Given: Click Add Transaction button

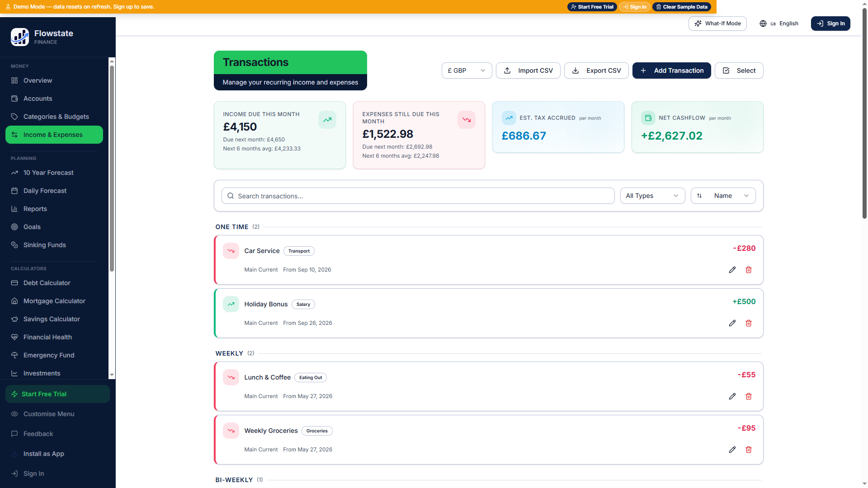Looking at the screenshot, I should pyautogui.click(x=671, y=70).
